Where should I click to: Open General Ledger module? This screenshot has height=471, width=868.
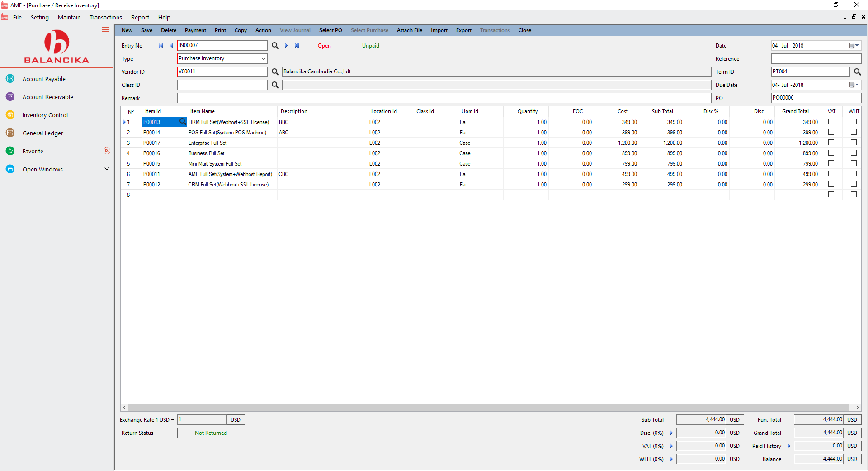point(43,133)
